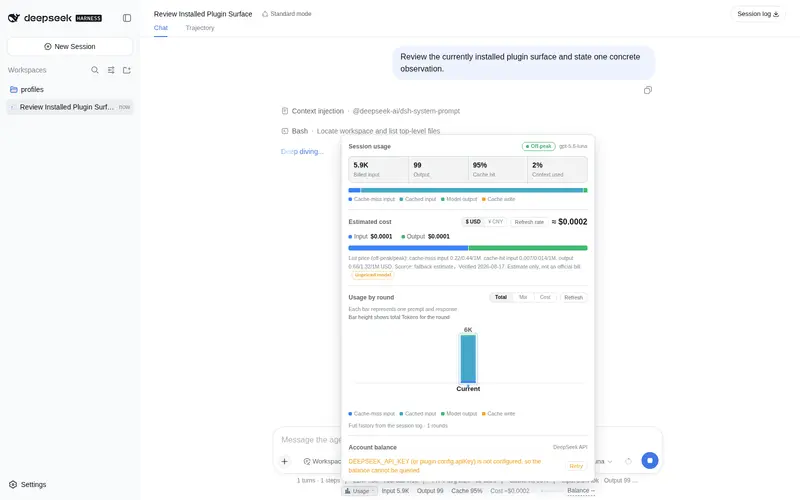
Task: Click the ≈ $0.0002 estimated cost value
Action: (x=569, y=222)
